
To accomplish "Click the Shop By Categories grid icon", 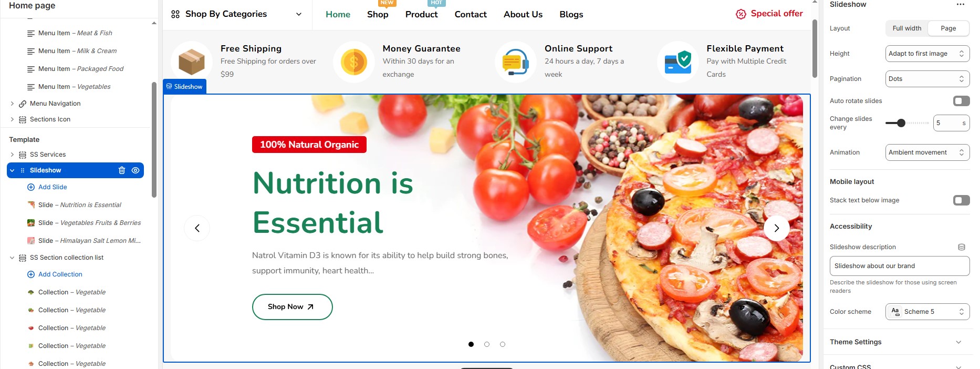I will tap(175, 14).
